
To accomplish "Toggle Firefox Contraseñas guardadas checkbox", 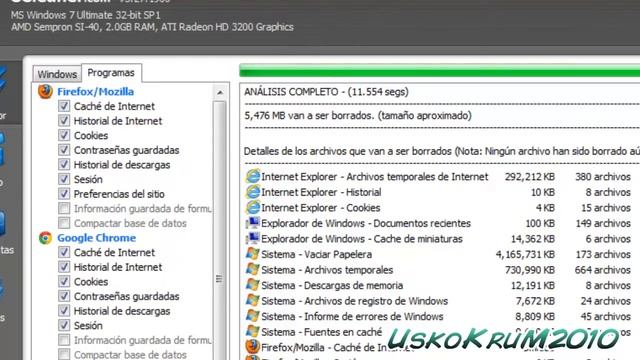I will [64, 150].
